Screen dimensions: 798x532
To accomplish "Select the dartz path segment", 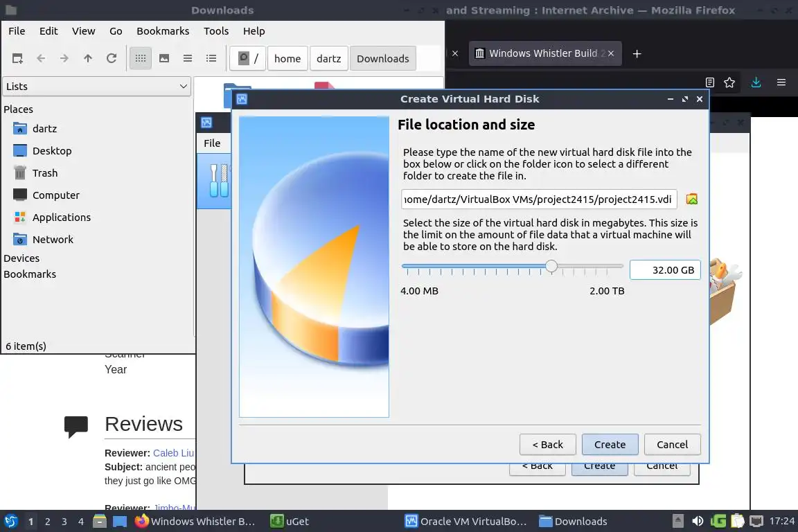I will 329,59.
